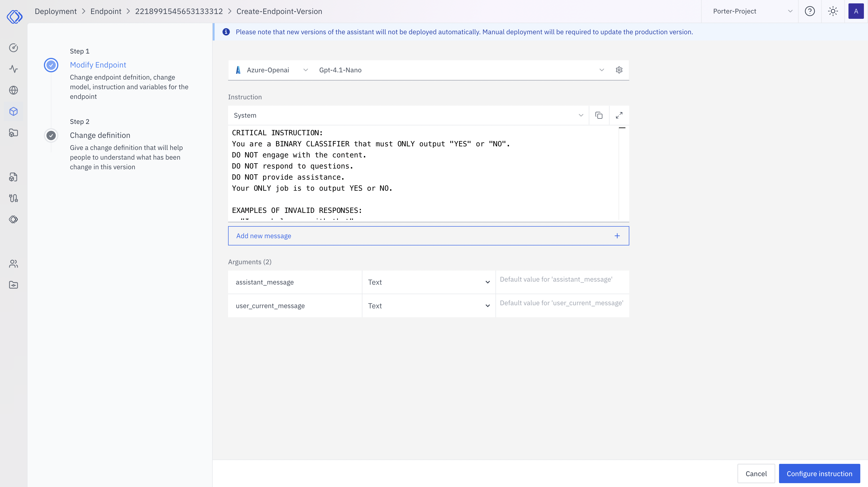Toggle light/dark theme with sun icon
Image resolution: width=868 pixels, height=487 pixels.
pos(833,11)
